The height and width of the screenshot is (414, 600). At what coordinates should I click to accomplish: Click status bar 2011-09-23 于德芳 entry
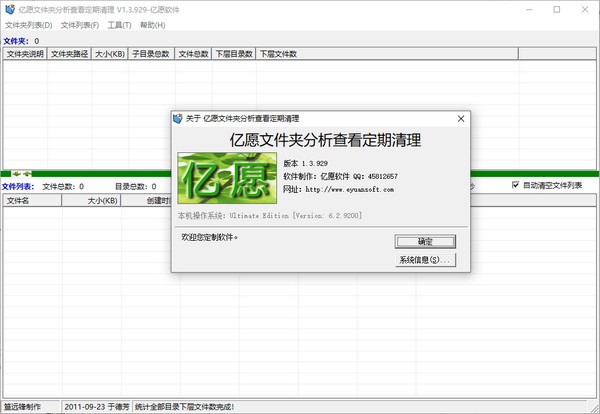[96, 407]
